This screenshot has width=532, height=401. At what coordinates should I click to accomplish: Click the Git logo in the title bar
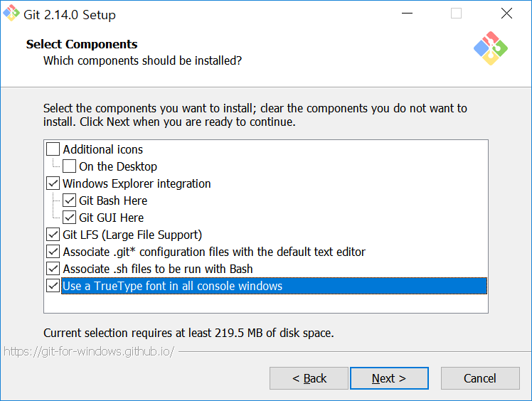point(11,14)
